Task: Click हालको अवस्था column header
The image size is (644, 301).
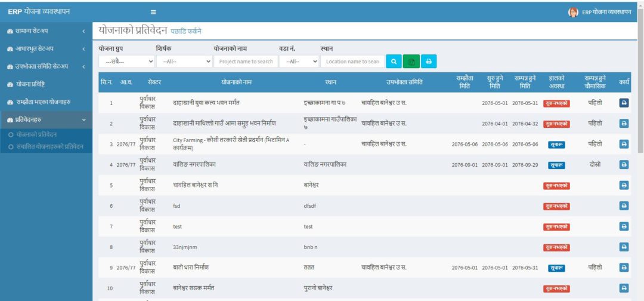Action: (556, 82)
